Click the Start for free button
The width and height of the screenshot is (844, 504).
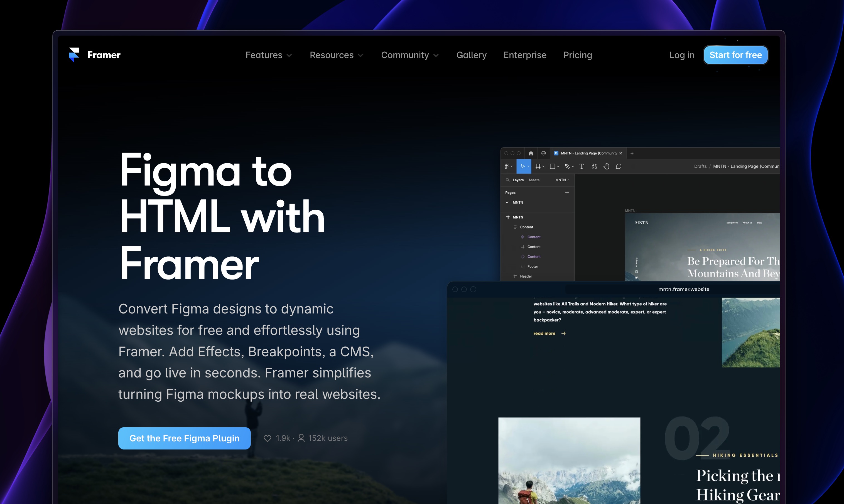click(735, 55)
